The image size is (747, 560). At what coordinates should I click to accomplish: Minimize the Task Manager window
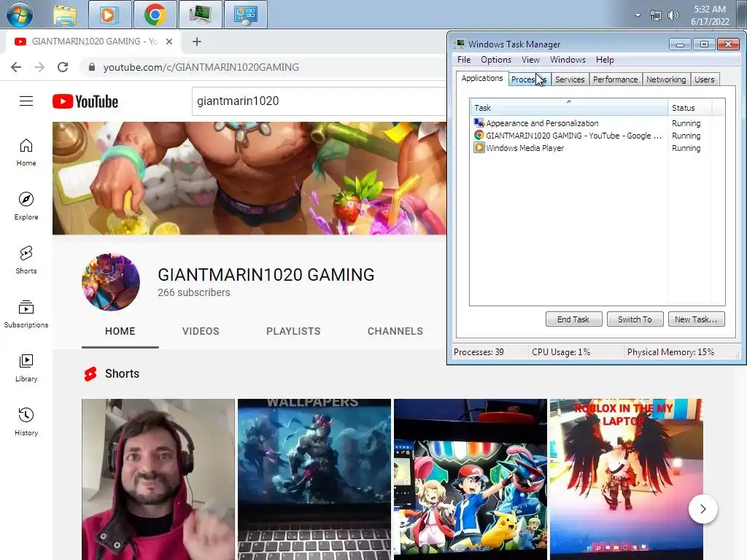[681, 44]
